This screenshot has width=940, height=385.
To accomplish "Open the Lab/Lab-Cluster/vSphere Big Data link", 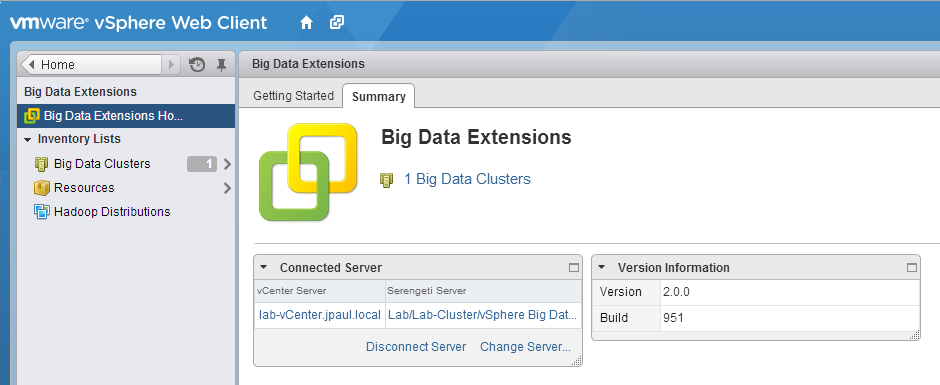I will pos(483,315).
